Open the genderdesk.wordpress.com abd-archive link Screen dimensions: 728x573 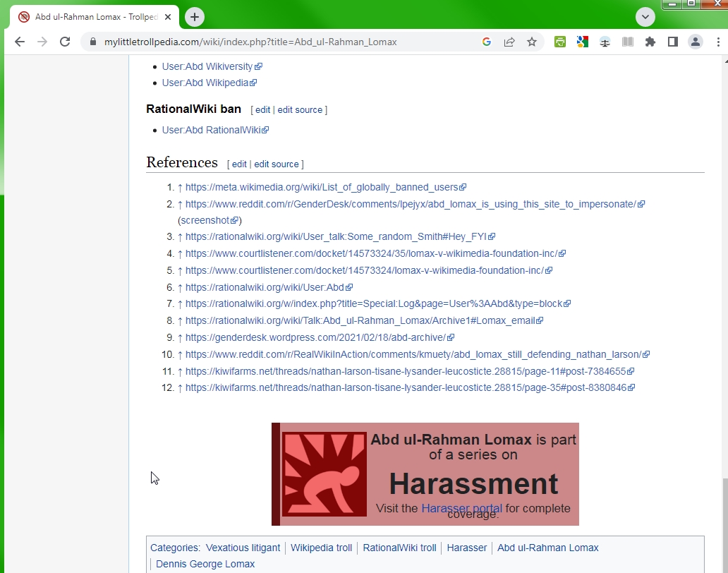(320, 337)
